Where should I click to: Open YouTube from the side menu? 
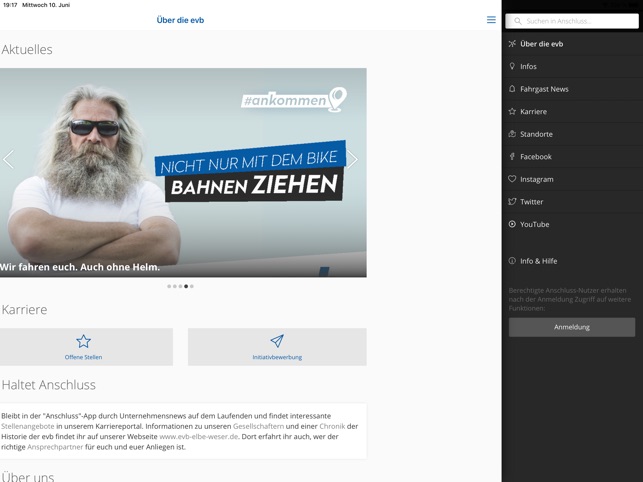click(x=572, y=224)
